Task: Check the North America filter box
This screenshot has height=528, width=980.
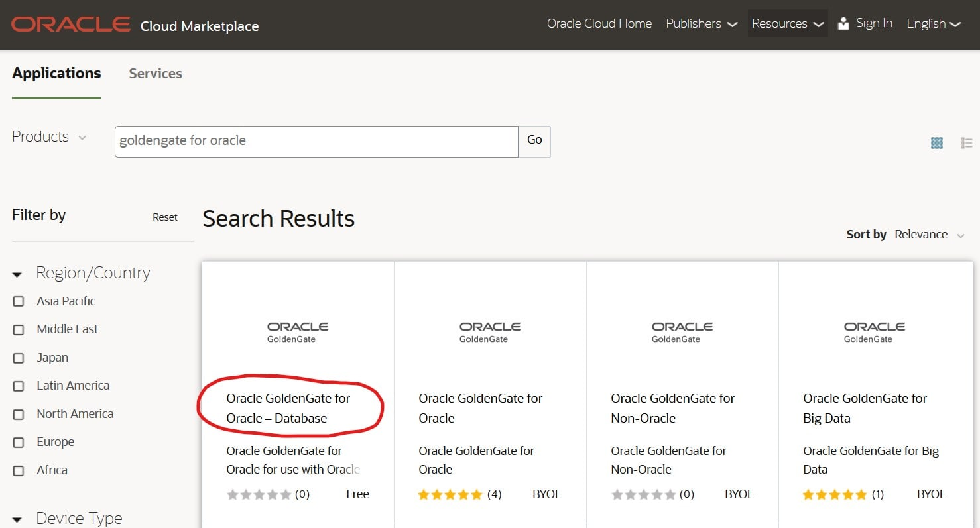Action: tap(19, 414)
